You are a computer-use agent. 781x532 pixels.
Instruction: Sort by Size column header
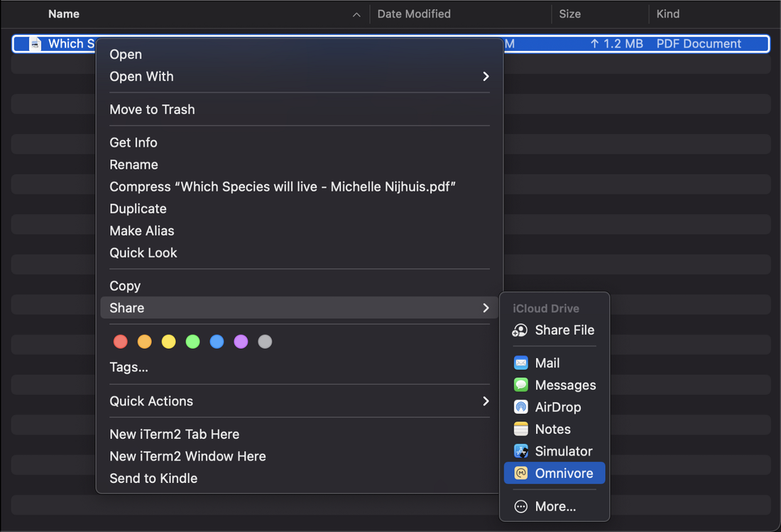point(570,14)
